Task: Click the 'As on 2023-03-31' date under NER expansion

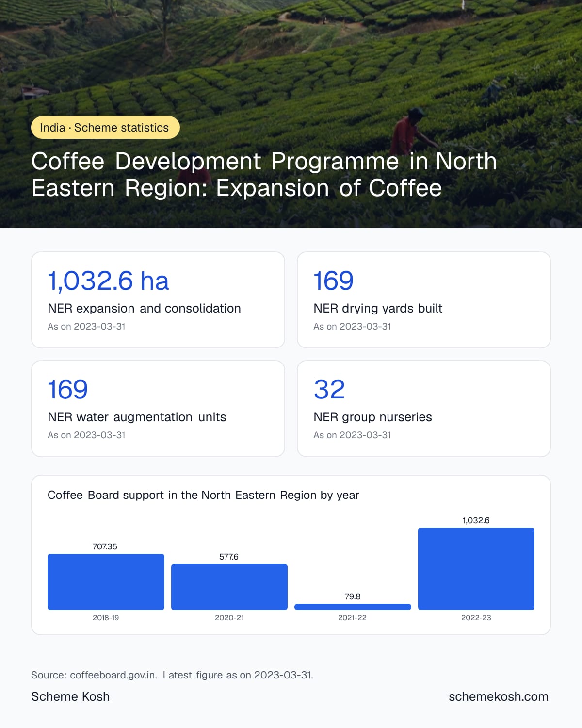Action: 86,326
